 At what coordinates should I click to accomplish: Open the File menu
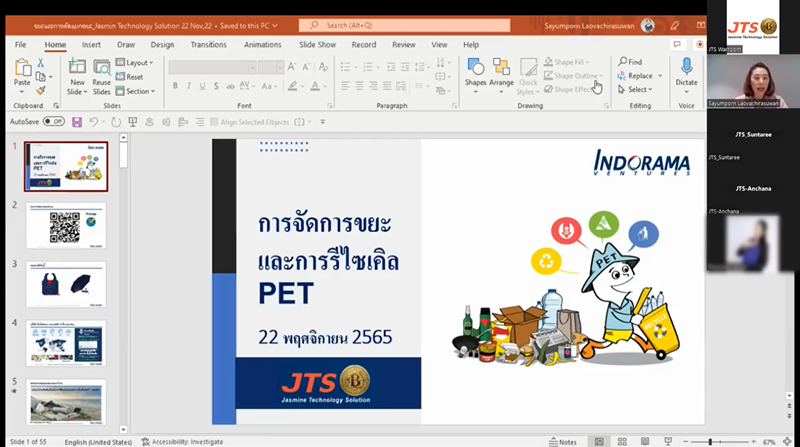point(20,44)
